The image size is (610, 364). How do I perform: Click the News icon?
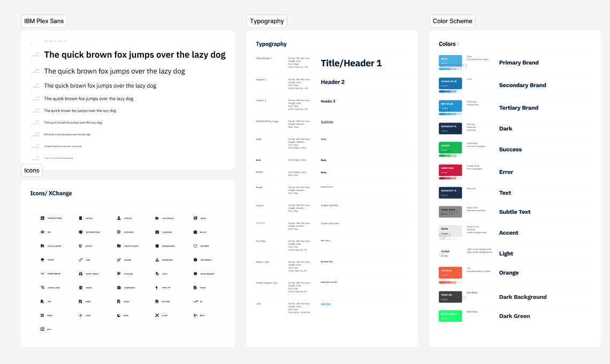pyautogui.click(x=195, y=218)
